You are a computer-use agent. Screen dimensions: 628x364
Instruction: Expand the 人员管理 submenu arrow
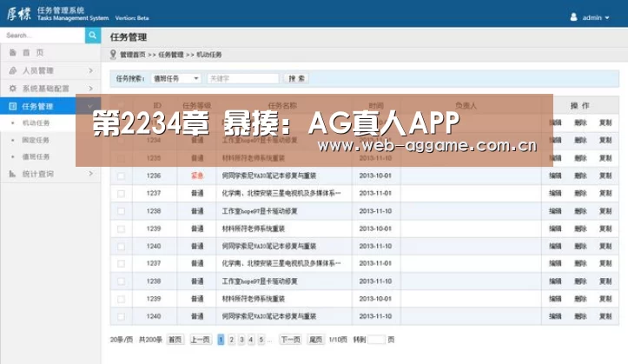click(90, 70)
